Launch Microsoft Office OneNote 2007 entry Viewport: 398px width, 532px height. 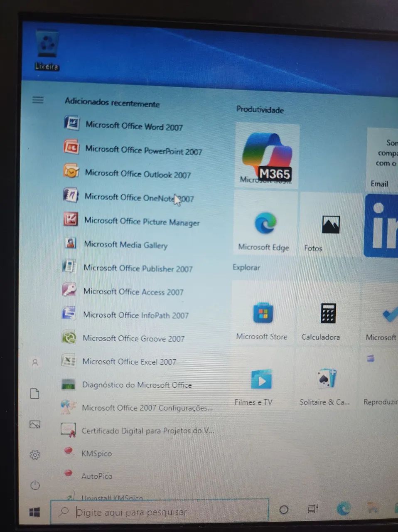[139, 198]
